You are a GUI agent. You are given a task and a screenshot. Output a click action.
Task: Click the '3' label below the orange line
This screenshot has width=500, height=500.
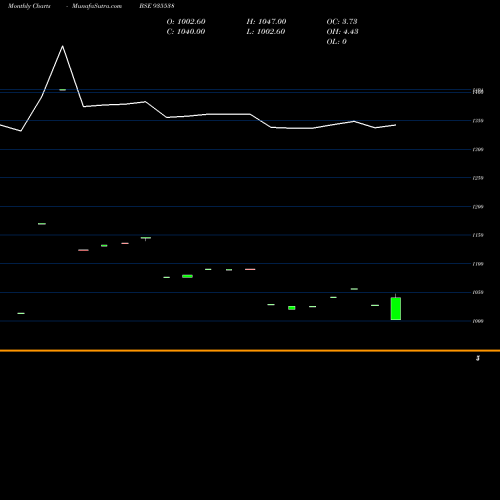[478, 358]
